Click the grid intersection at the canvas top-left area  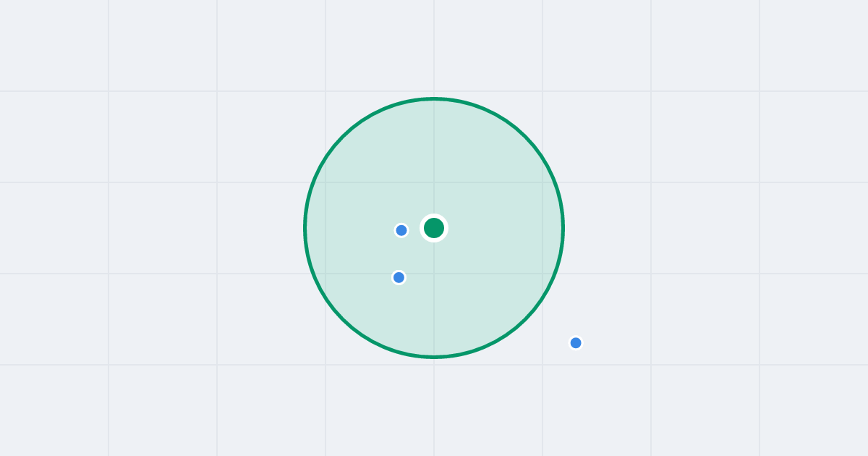coord(109,91)
